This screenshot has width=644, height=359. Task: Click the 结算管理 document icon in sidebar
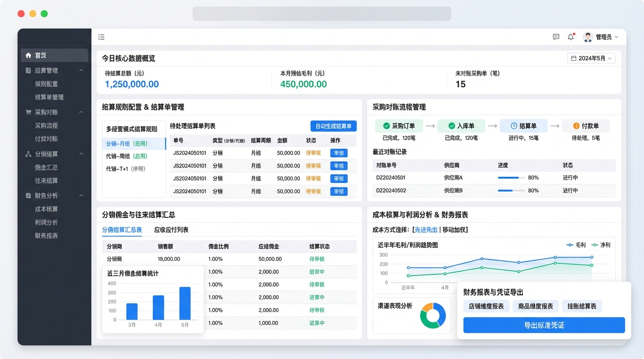pyautogui.click(x=29, y=71)
